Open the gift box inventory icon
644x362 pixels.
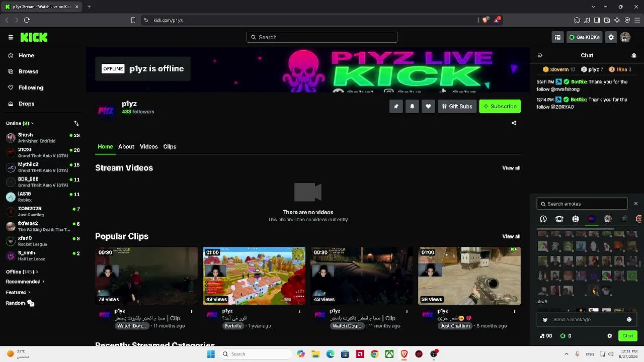(557, 37)
